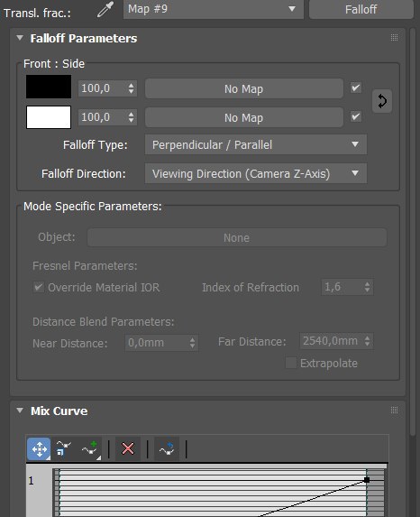The height and width of the screenshot is (517, 420).
Task: Pick material with the eyedropper icon
Action: click(x=105, y=9)
